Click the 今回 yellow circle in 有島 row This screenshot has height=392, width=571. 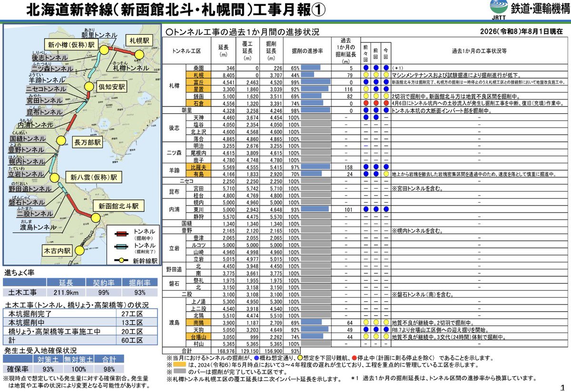click(386, 174)
